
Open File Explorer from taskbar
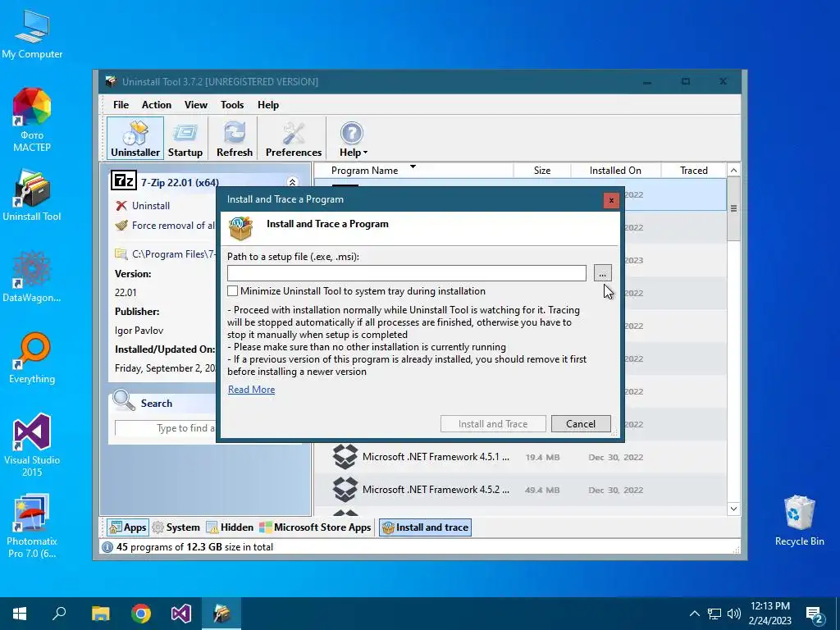point(100,614)
